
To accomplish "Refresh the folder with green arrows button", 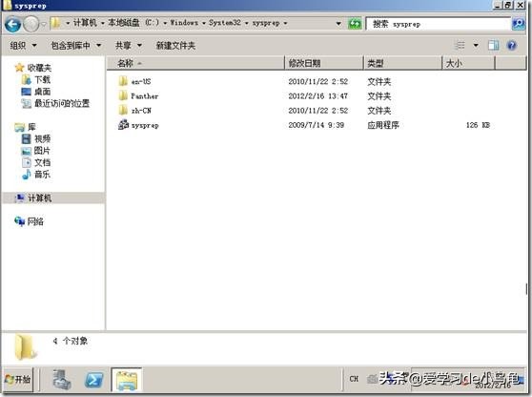I will (355, 24).
